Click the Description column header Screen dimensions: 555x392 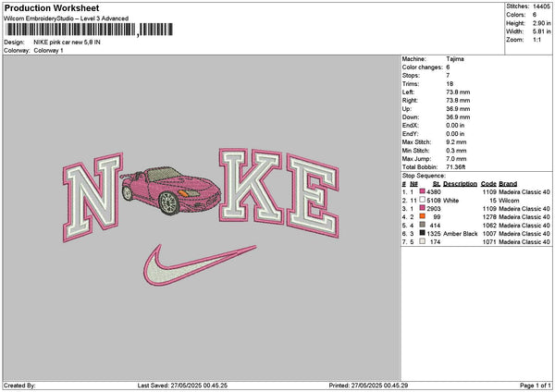(460, 183)
